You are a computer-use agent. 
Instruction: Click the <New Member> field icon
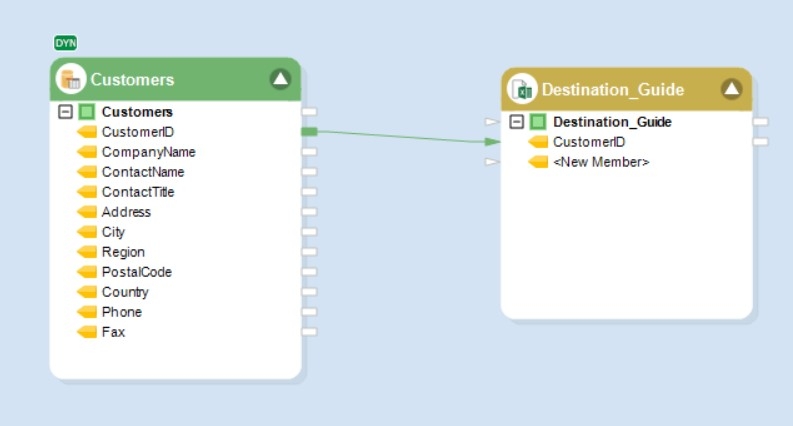click(538, 162)
